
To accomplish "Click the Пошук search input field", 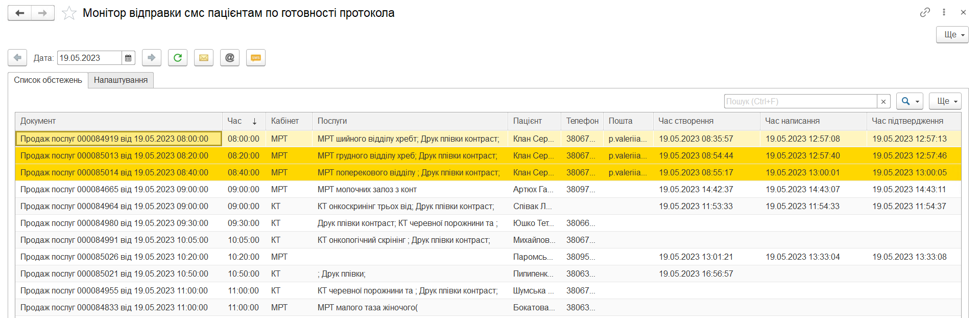I will [800, 102].
